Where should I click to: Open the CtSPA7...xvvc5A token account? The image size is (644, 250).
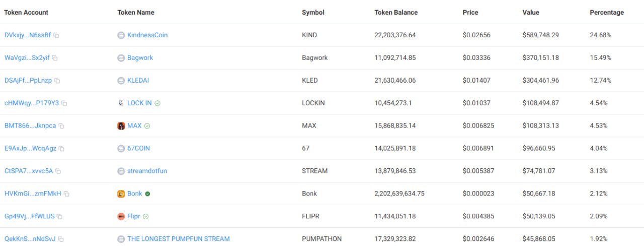(28, 171)
